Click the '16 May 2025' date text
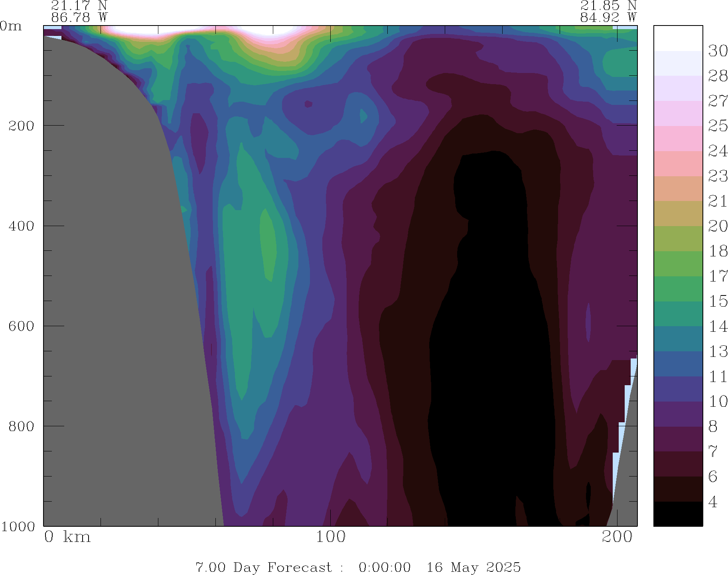Screen dimensions: 728x575 click(474, 567)
